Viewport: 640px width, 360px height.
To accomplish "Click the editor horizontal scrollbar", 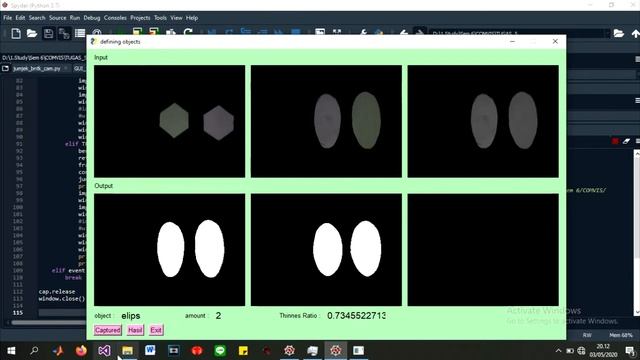I will [48, 322].
